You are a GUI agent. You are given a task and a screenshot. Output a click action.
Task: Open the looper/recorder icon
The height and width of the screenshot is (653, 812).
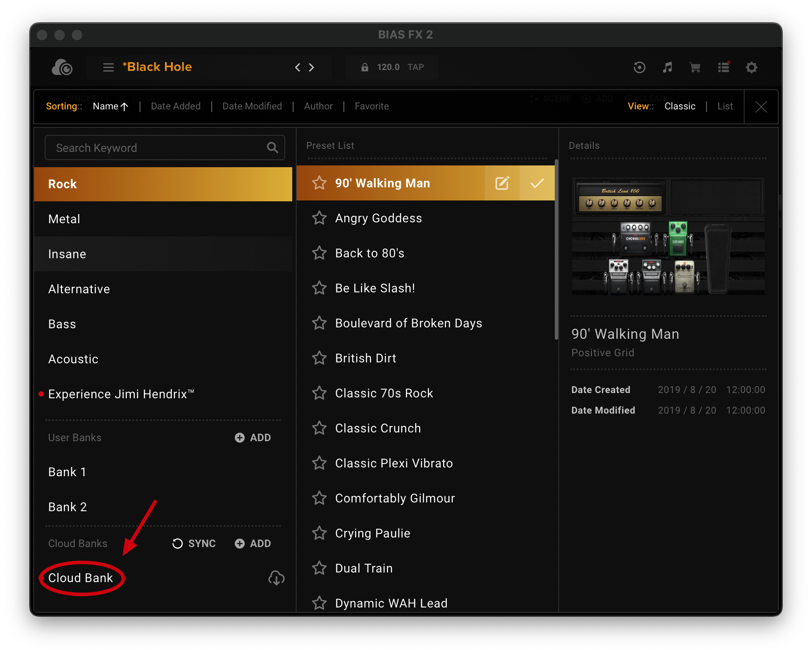click(x=639, y=67)
